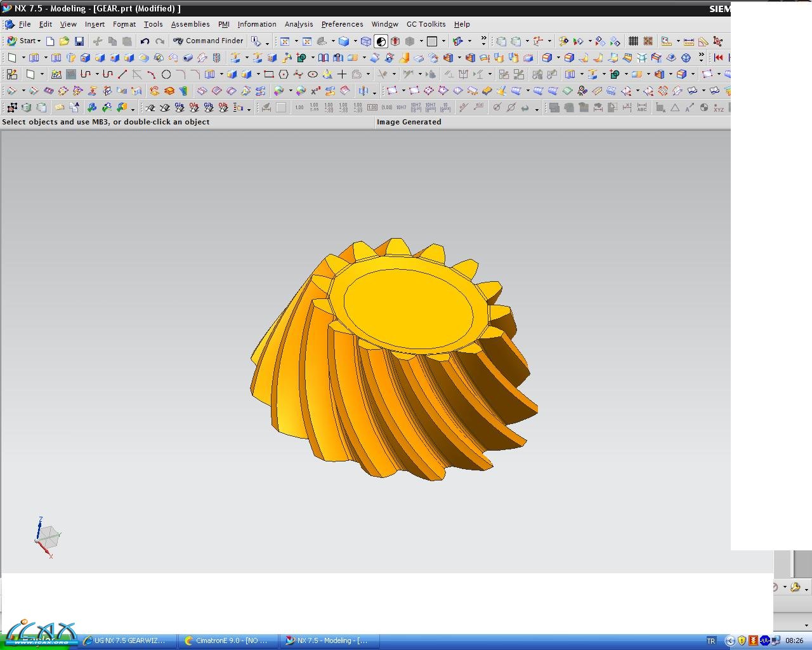Expand the toolbar overflow chevron near Command Finder row
This screenshot has width=812, height=650.
coord(483,41)
